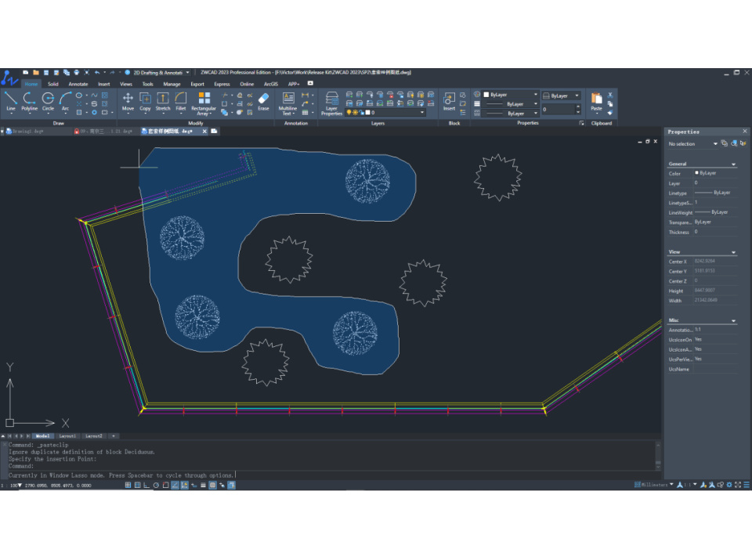The height and width of the screenshot is (560, 752).
Task: Collapse the Misc section in Properties
Action: [734, 321]
